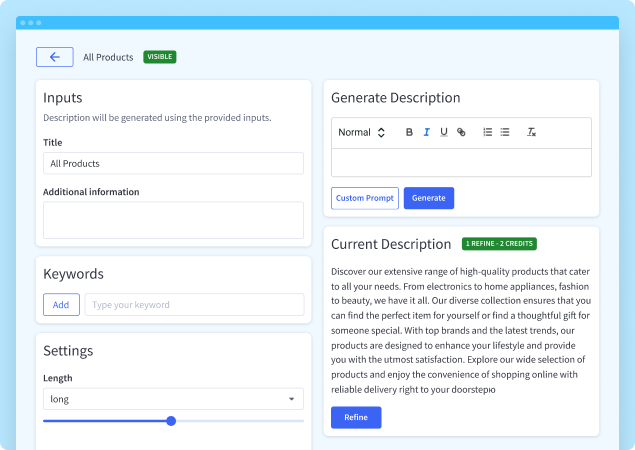Click Add to add a keyword
The image size is (635, 450).
[x=61, y=305]
